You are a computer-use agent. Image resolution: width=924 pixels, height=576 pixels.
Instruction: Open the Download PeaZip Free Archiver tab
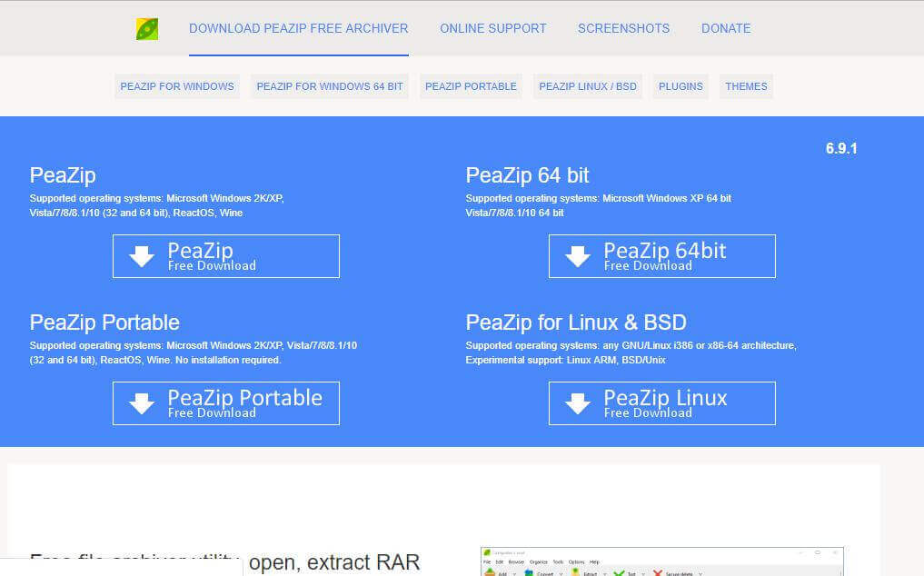point(298,28)
